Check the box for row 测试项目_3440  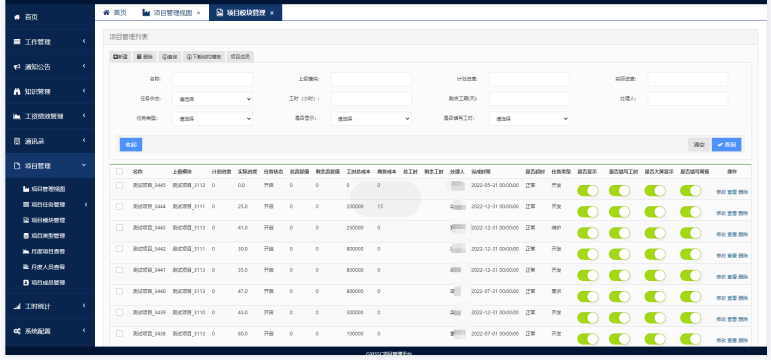119,291
